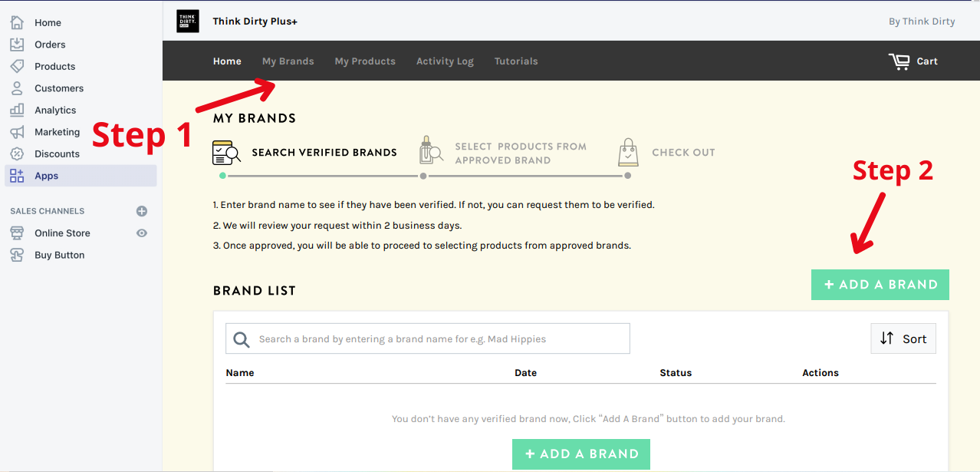Click the Analytics bar chart icon
This screenshot has height=472, width=980.
[x=17, y=110]
